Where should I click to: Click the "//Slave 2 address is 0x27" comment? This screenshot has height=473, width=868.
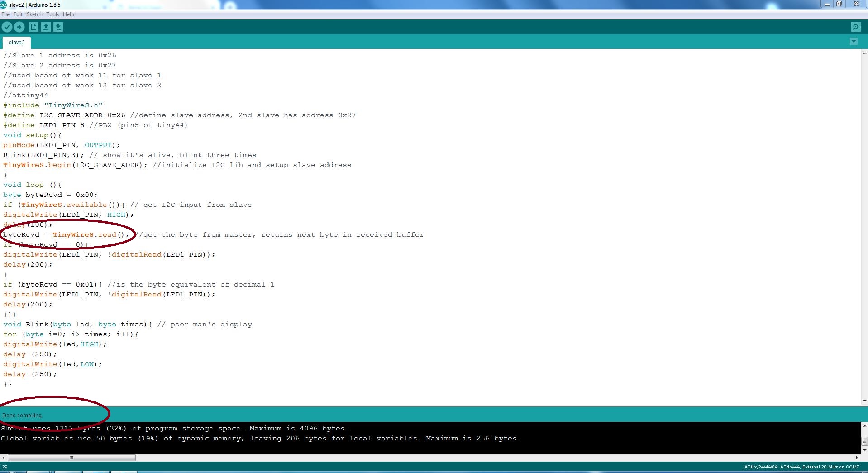[60, 65]
